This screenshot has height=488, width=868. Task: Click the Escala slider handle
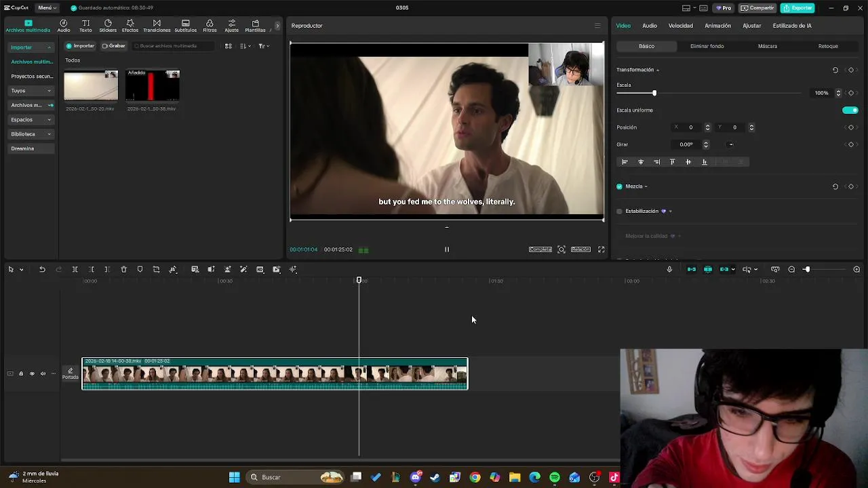click(x=654, y=93)
